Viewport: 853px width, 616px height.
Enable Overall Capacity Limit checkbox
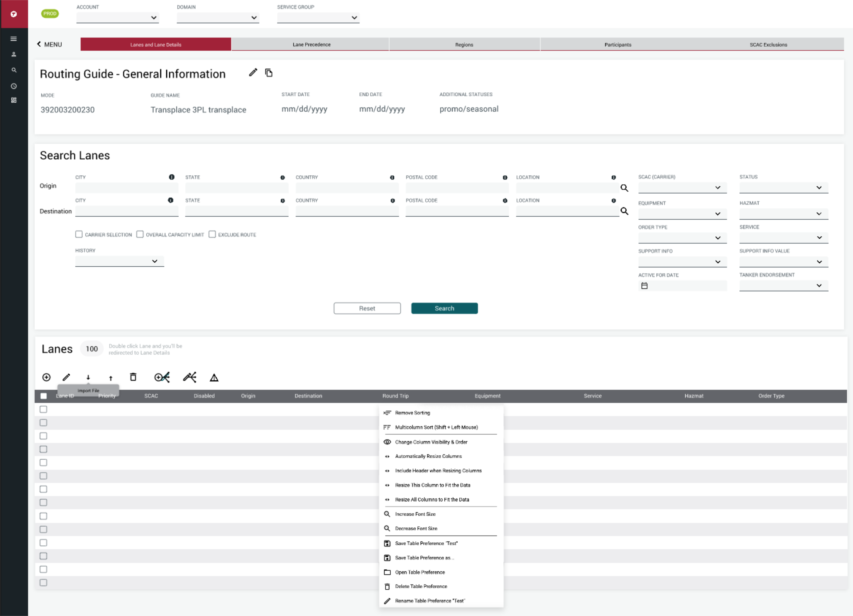(x=140, y=234)
